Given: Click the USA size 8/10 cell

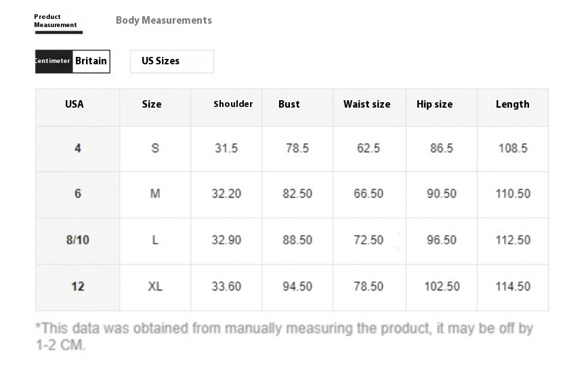Looking at the screenshot, I should pos(78,240).
